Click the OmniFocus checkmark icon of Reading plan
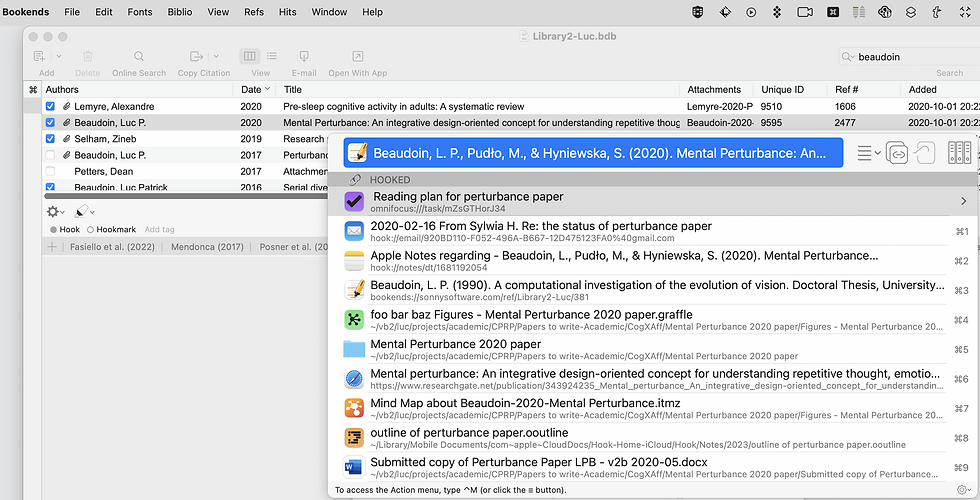 (354, 201)
